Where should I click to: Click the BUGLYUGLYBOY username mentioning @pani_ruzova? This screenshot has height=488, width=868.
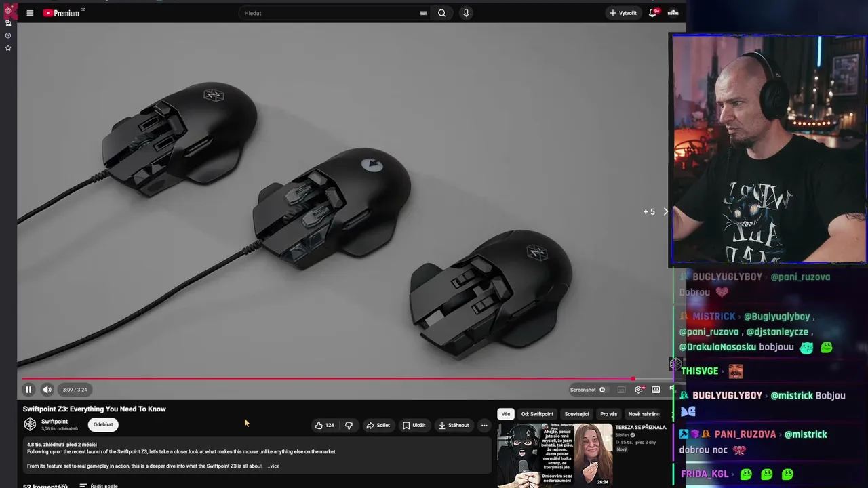727,277
